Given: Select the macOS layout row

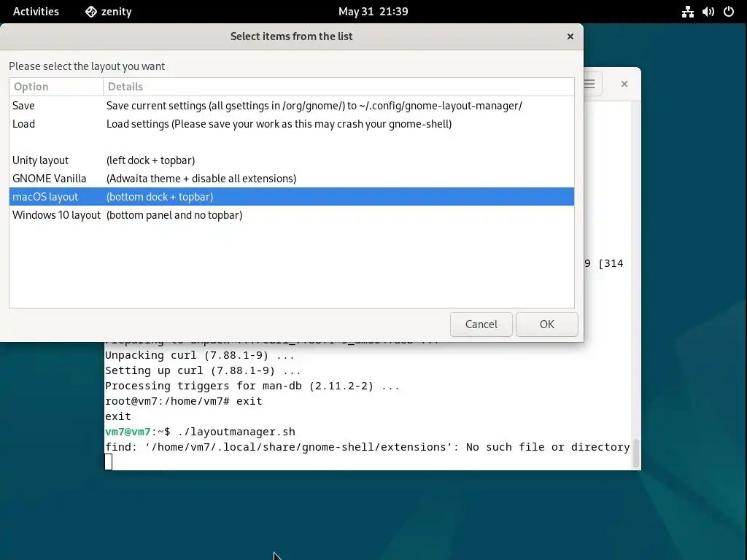Looking at the screenshot, I should 292,197.
